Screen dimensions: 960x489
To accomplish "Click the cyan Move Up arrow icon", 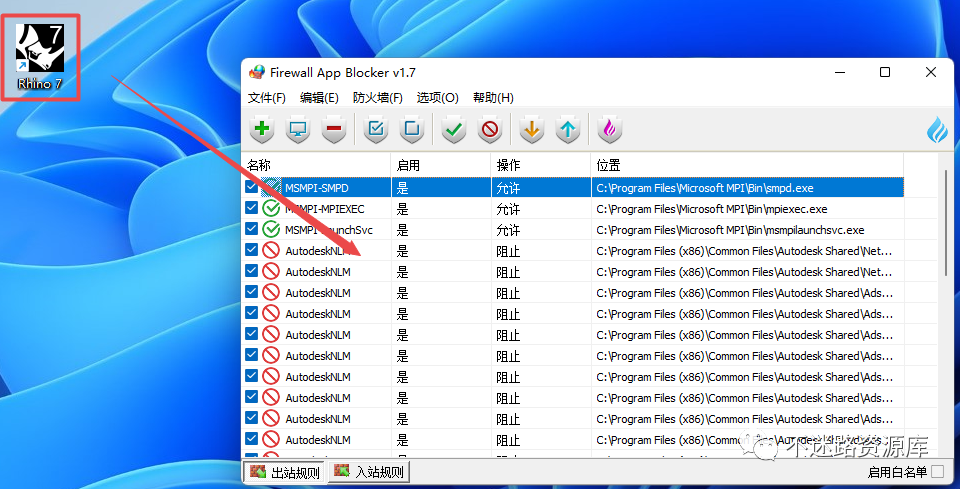I will coord(568,129).
